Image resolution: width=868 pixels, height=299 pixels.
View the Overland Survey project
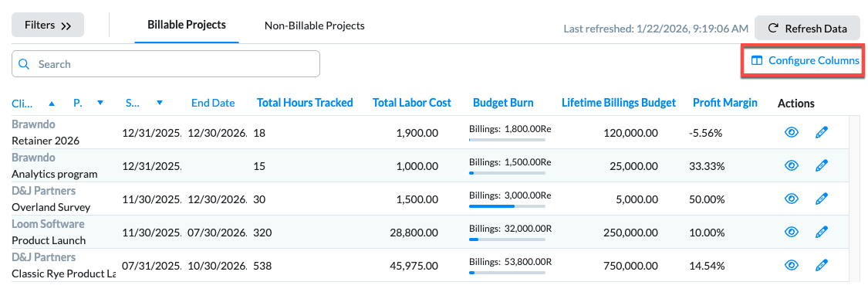point(792,199)
